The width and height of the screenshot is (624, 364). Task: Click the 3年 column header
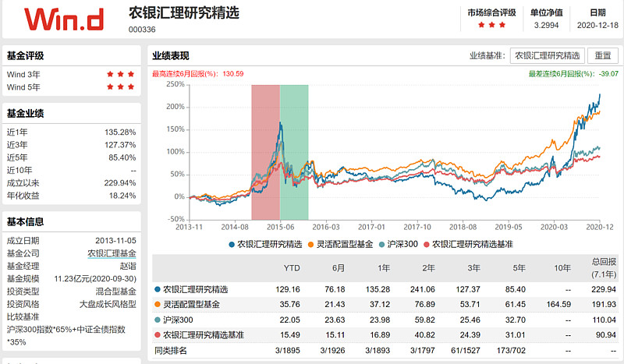473,268
